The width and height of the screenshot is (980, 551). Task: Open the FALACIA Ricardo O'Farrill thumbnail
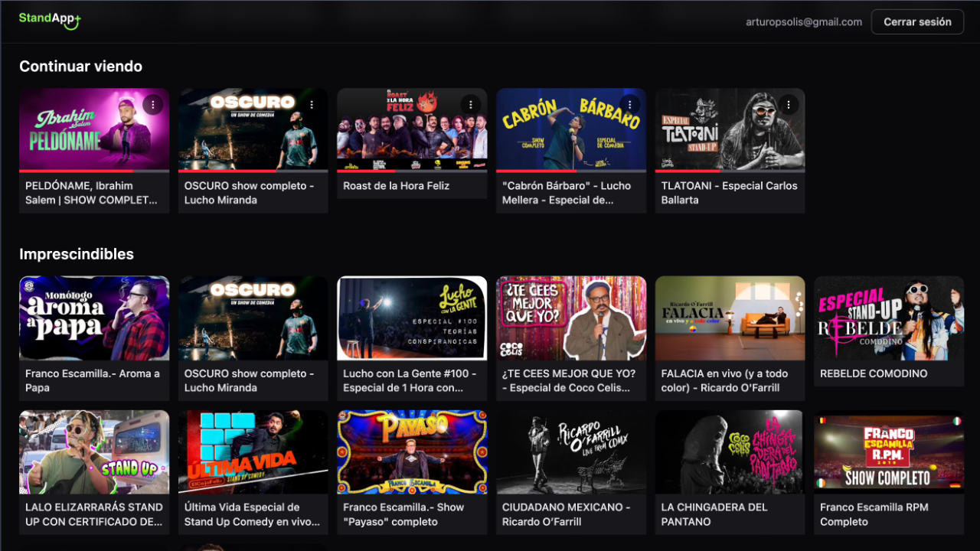[730, 318]
